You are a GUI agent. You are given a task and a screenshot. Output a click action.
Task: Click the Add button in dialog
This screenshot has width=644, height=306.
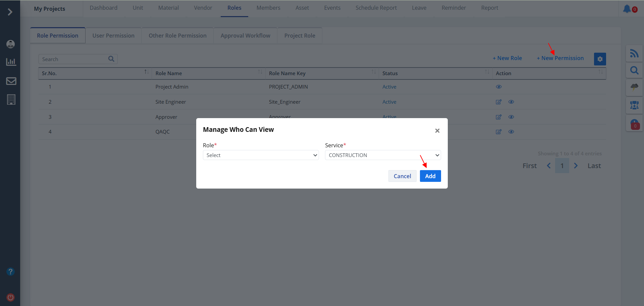point(430,176)
